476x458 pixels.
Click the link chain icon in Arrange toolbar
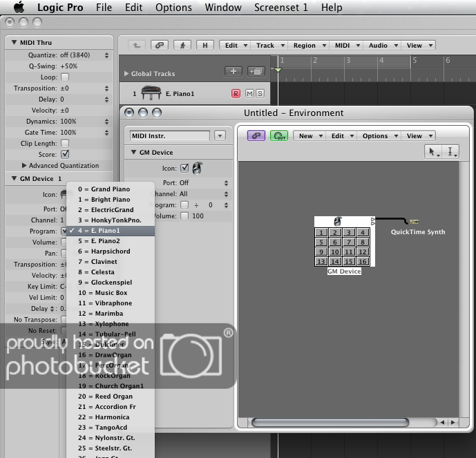pos(160,46)
